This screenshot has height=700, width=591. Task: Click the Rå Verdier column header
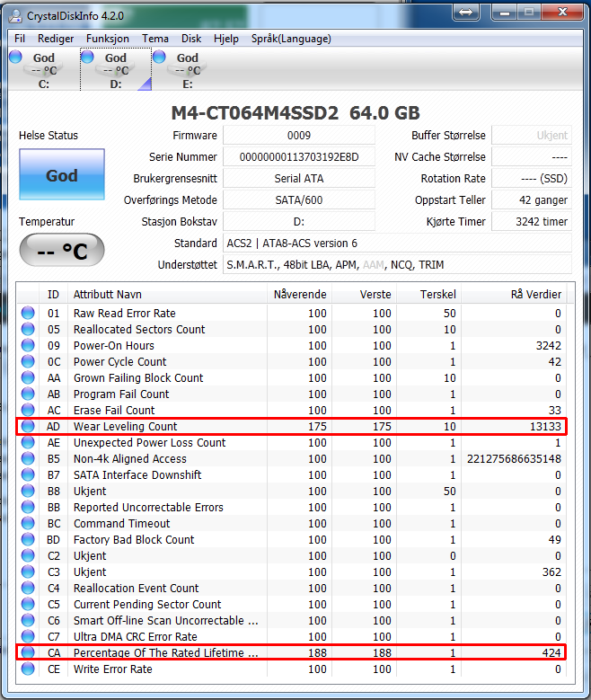(515, 295)
